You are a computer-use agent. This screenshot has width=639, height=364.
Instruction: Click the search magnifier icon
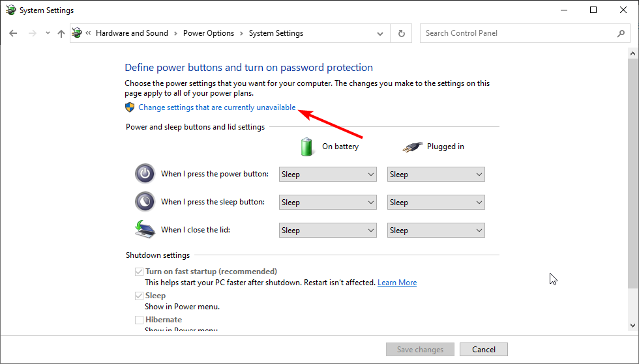[621, 33]
